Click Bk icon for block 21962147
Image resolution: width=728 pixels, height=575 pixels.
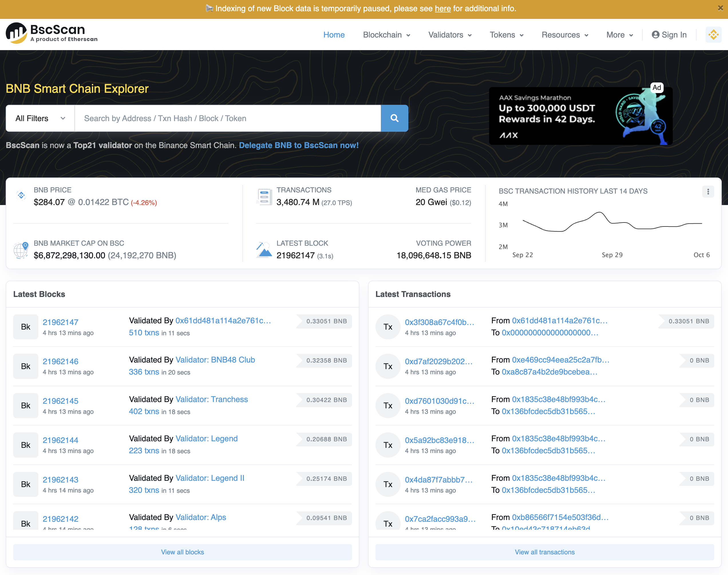[x=25, y=327]
